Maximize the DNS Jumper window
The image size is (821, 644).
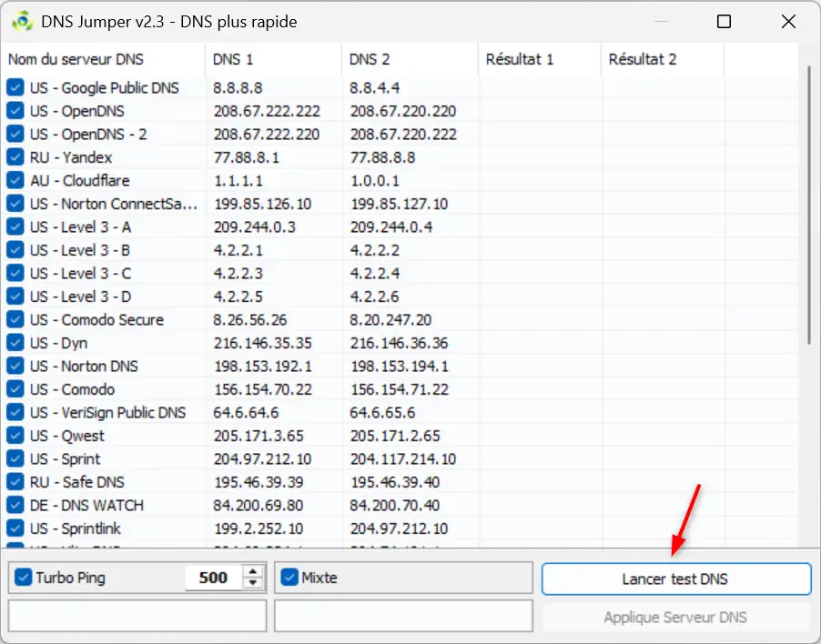coord(724,22)
